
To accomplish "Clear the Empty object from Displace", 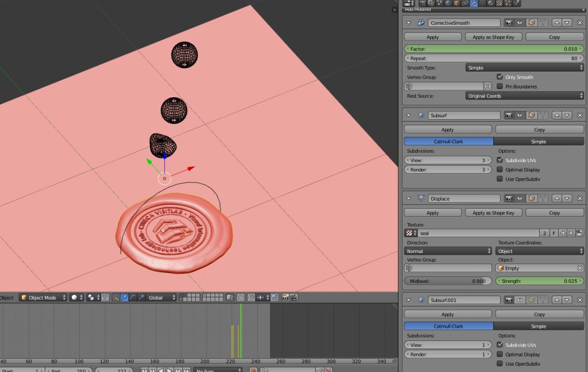I will tap(580, 269).
